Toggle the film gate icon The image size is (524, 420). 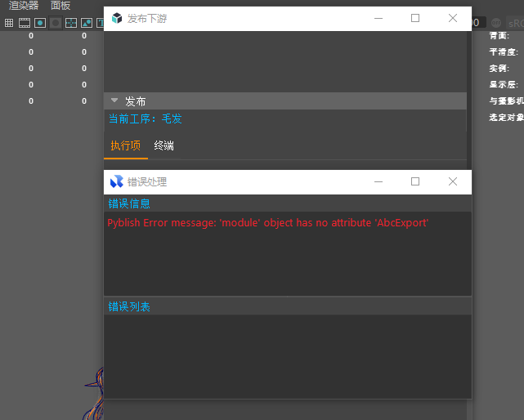click(x=25, y=23)
